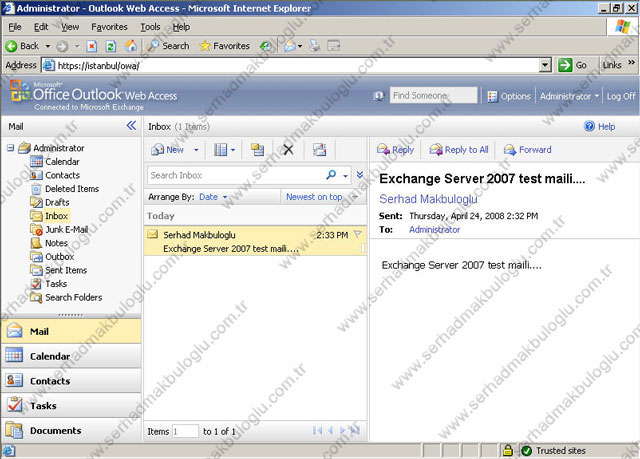Click the Go button
The width and height of the screenshot is (640, 459).
(x=572, y=65)
